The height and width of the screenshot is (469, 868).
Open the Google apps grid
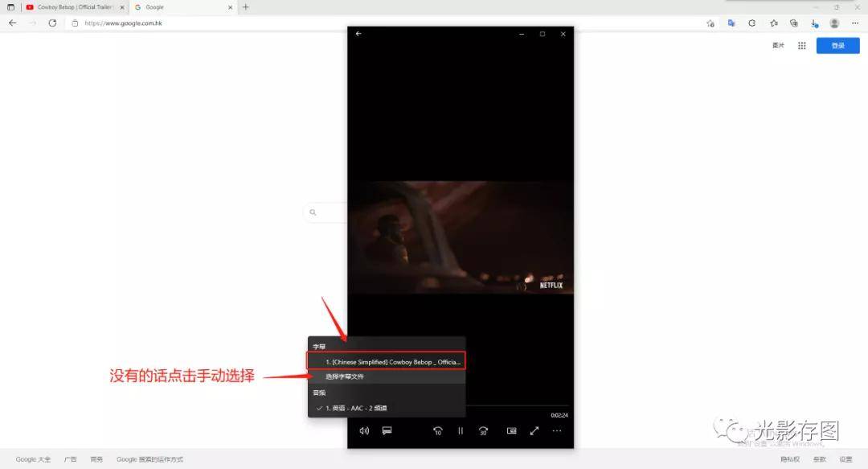click(801, 46)
